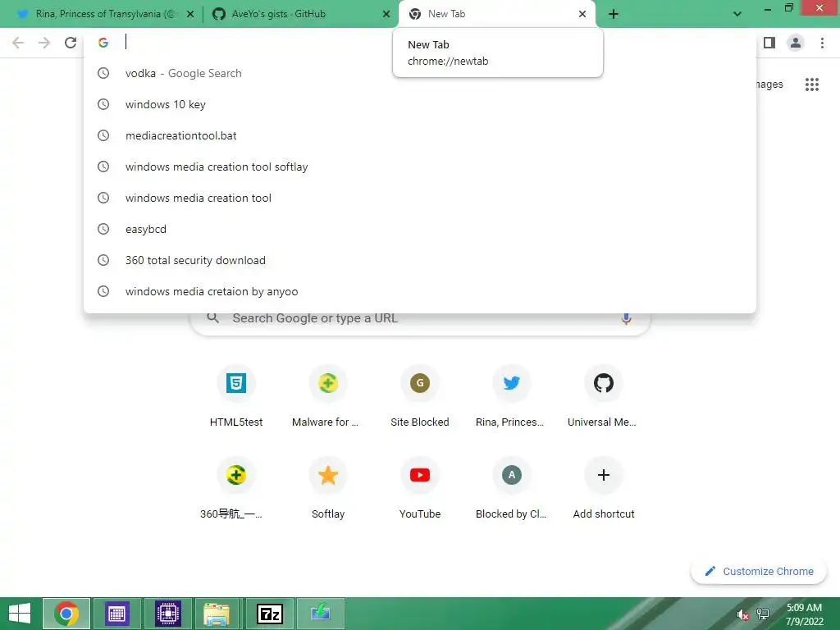Click the forward navigation arrow
840x630 pixels.
pos(44,43)
